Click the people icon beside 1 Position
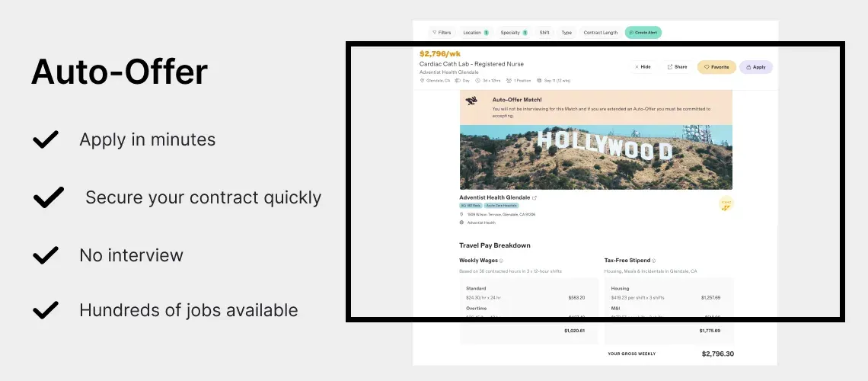Screen dimensions: 868x381 click(x=509, y=81)
